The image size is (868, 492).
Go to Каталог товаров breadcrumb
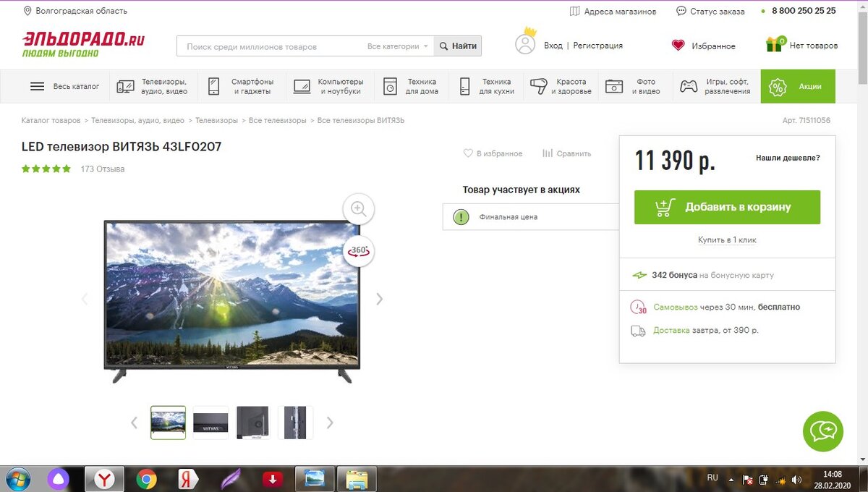[51, 120]
